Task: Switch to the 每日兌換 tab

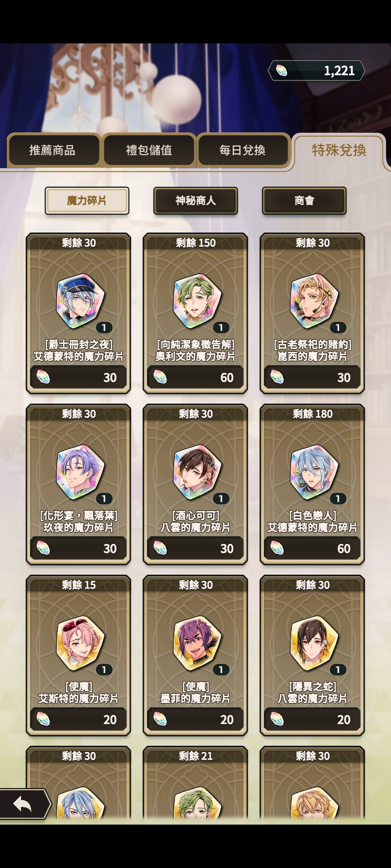Action: click(243, 150)
